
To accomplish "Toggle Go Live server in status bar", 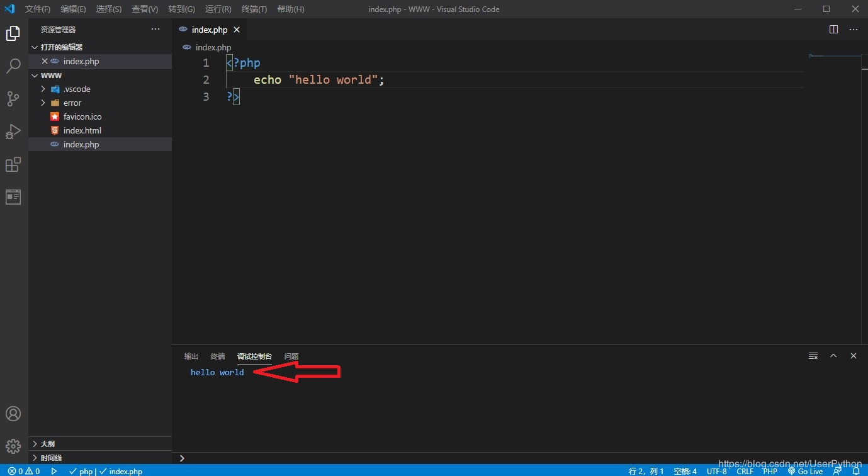I will tap(805, 471).
